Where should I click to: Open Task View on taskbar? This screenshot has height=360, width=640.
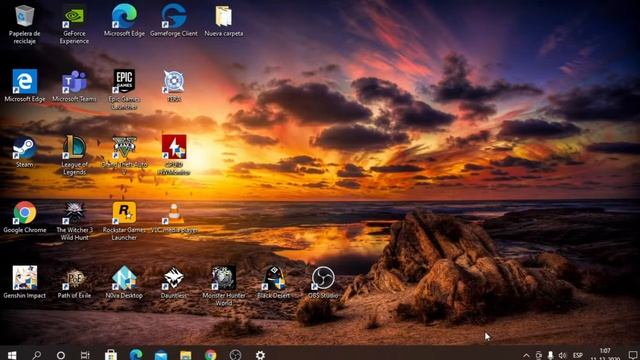tap(85, 355)
